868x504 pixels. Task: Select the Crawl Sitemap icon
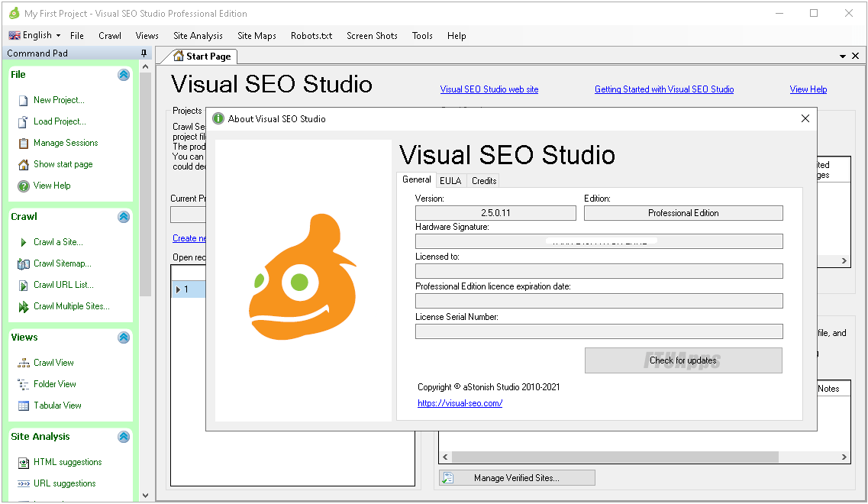click(24, 263)
